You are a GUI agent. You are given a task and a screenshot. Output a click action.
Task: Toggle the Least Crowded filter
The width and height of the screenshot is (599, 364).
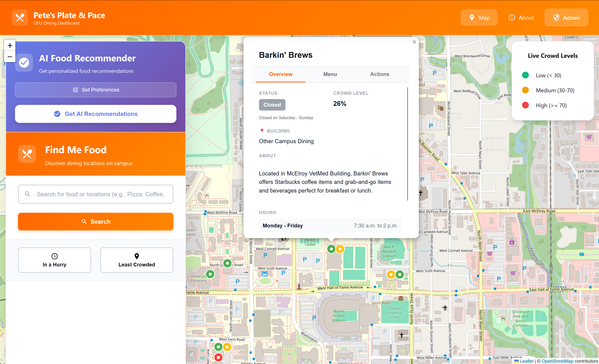[137, 260]
